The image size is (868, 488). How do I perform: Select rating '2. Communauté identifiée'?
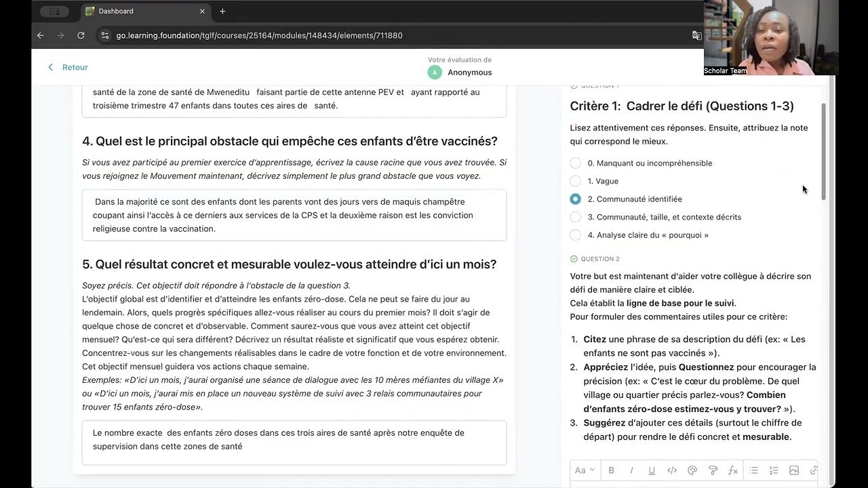[x=575, y=199]
